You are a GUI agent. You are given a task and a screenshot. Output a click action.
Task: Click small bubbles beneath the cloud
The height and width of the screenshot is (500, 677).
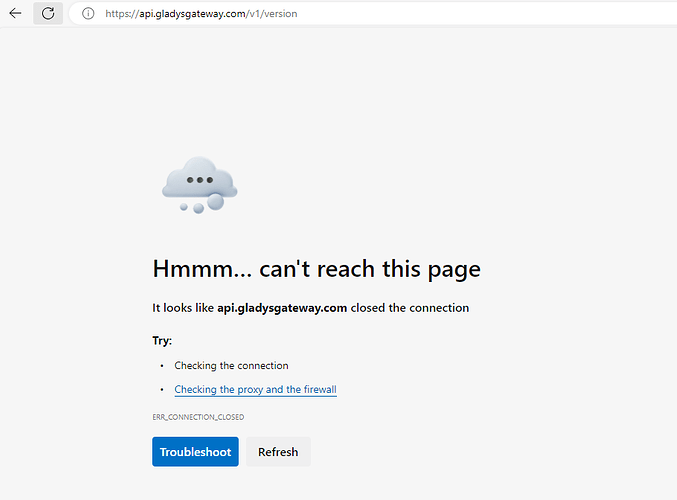pos(200,205)
